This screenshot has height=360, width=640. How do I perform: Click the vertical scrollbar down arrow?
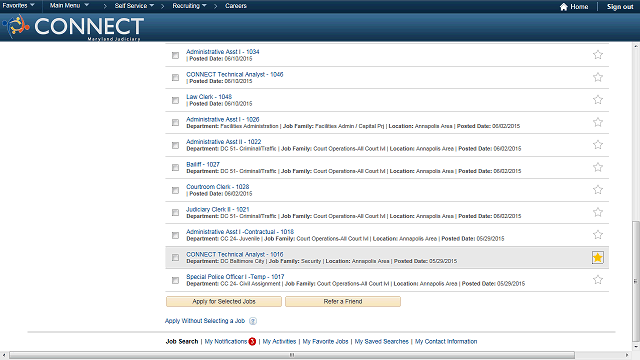point(636,347)
